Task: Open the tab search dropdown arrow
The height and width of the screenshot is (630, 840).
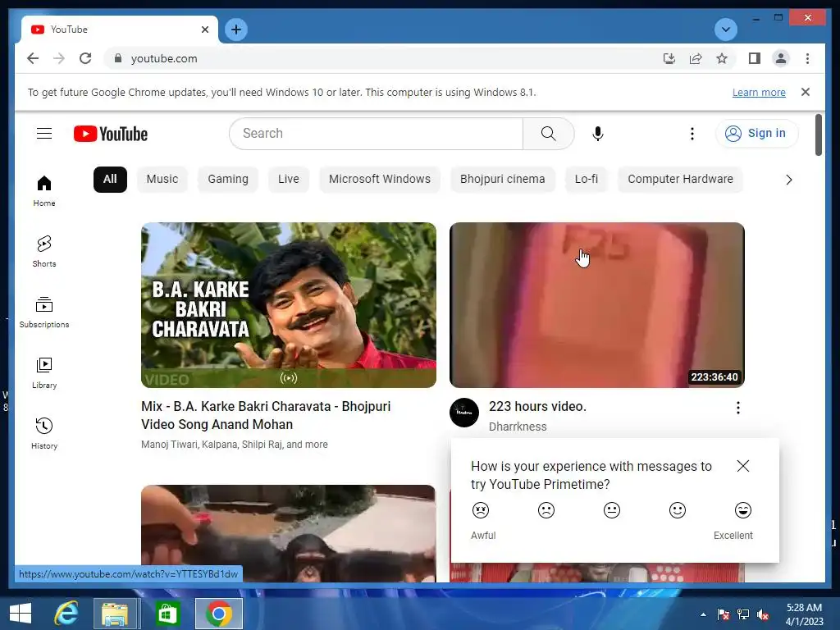Action: 726,30
